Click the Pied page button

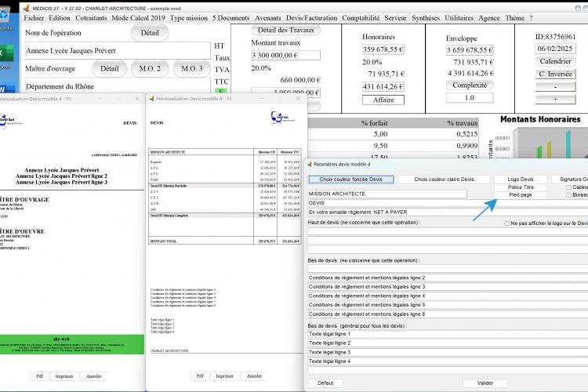coord(521,195)
